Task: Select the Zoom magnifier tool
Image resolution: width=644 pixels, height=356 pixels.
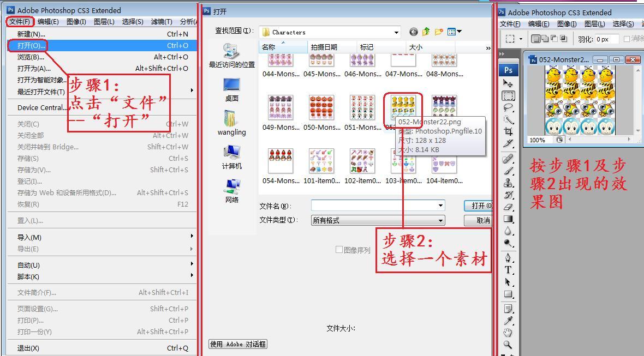Action: 508,345
